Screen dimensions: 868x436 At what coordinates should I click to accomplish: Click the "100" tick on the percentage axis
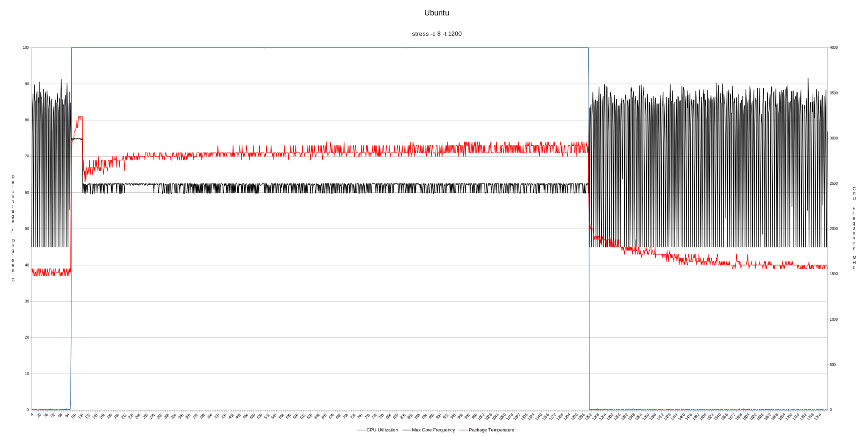(25, 47)
